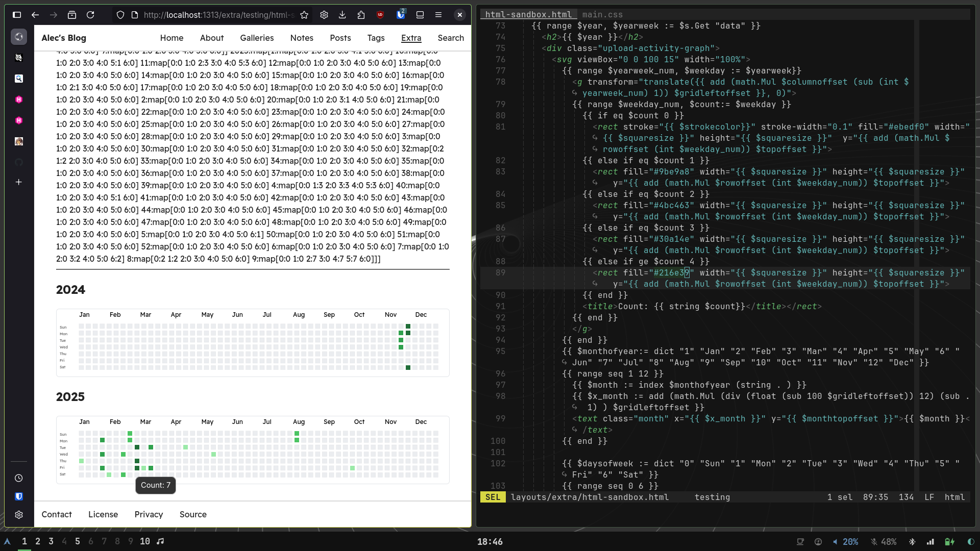
Task: Open container tabs icon beside forward
Action: pyautogui.click(x=72, y=15)
